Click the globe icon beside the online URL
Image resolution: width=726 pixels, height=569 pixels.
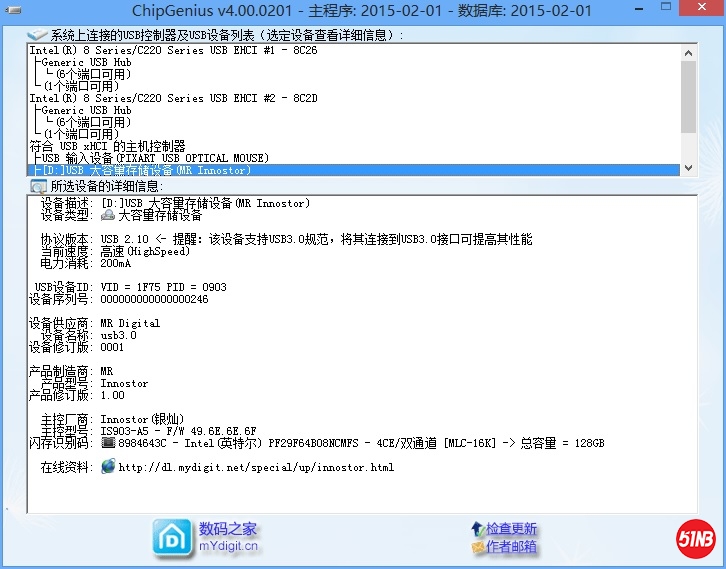click(108, 467)
